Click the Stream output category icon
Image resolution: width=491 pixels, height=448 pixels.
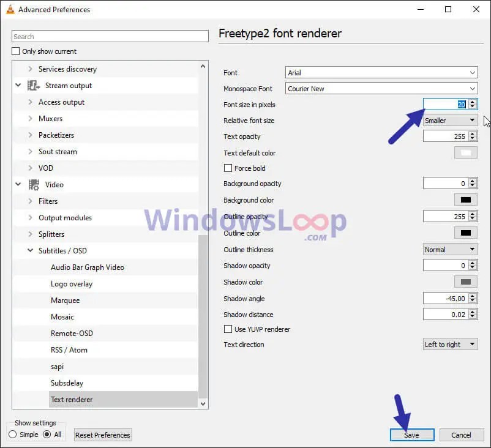pyautogui.click(x=34, y=86)
